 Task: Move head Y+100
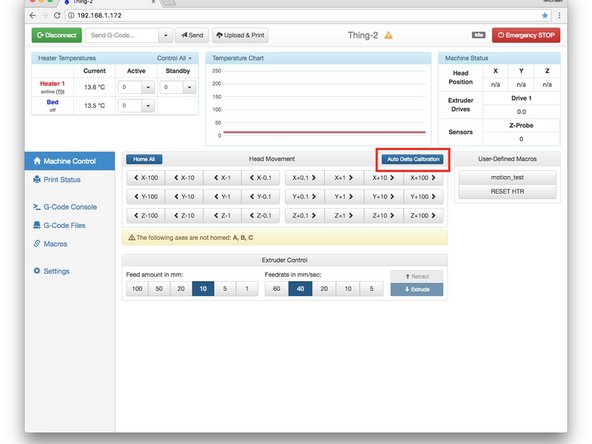(423, 197)
